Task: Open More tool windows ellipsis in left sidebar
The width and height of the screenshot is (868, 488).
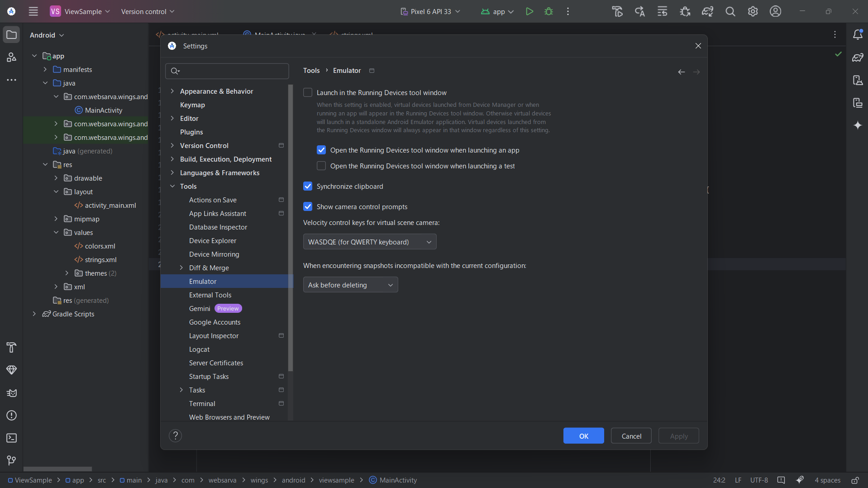Action: pyautogui.click(x=11, y=80)
